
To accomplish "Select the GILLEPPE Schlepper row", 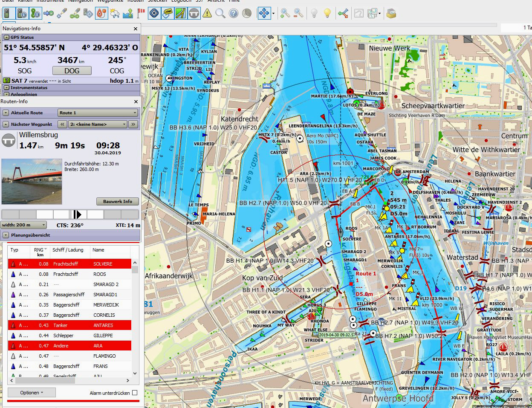I will point(69,336).
